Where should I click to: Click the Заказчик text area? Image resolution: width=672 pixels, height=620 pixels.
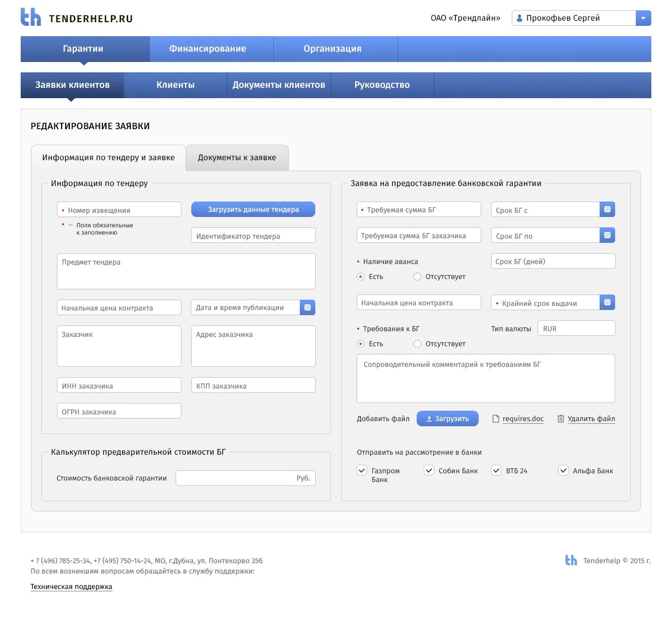[x=119, y=346]
